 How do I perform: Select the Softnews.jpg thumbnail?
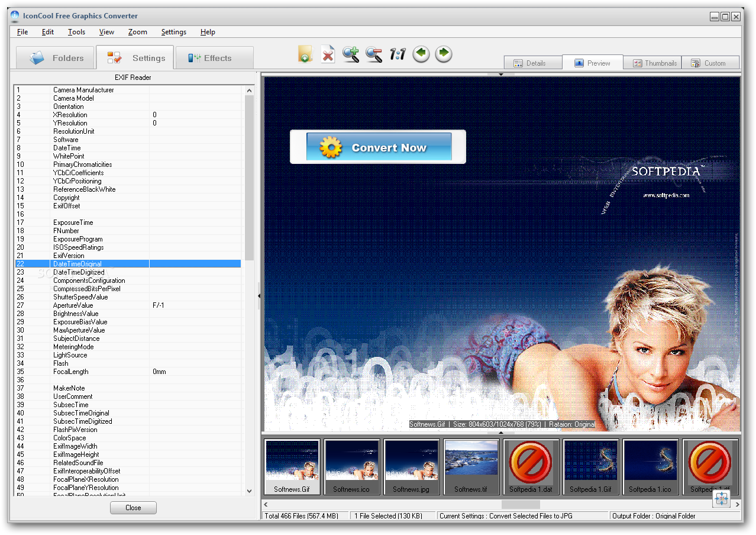[x=412, y=466]
